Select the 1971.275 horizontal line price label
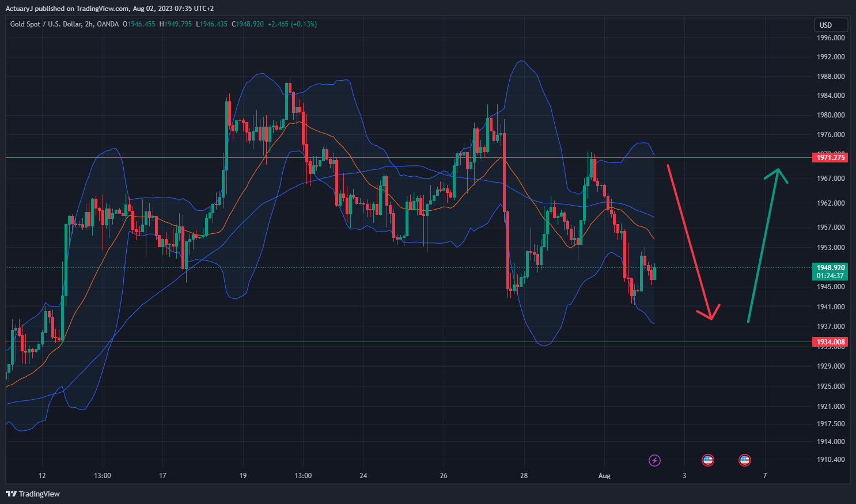Screen dimensions: 856x504 coord(830,157)
